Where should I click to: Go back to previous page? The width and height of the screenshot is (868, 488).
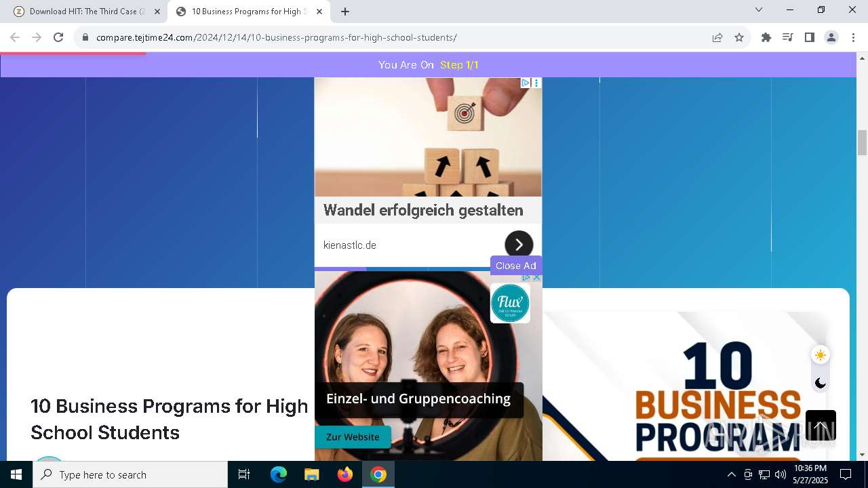click(x=15, y=37)
